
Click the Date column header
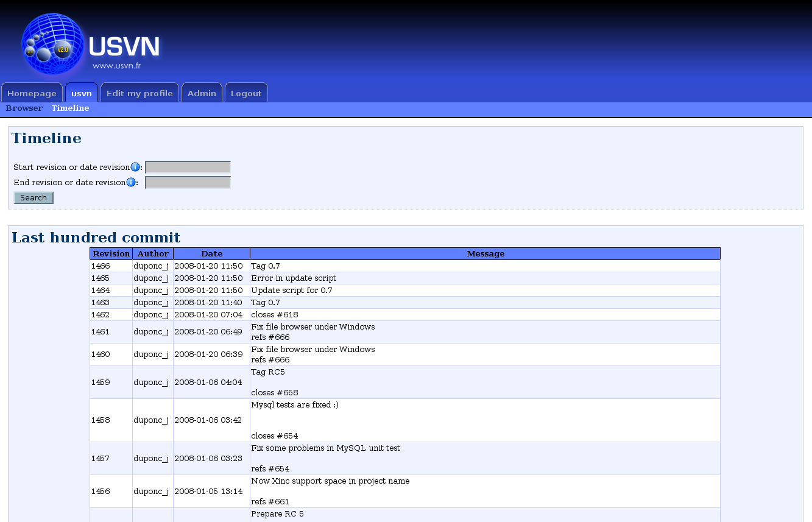coord(211,254)
